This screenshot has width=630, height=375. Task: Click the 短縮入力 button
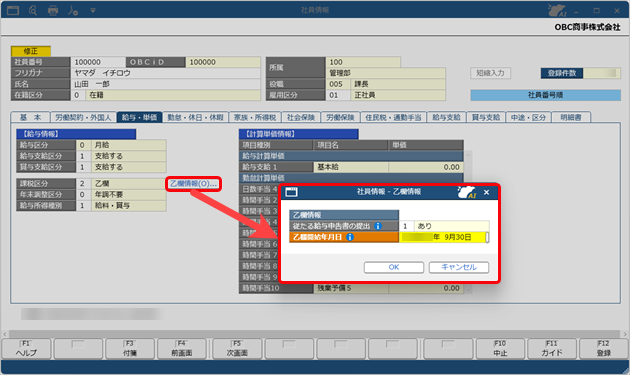(490, 73)
